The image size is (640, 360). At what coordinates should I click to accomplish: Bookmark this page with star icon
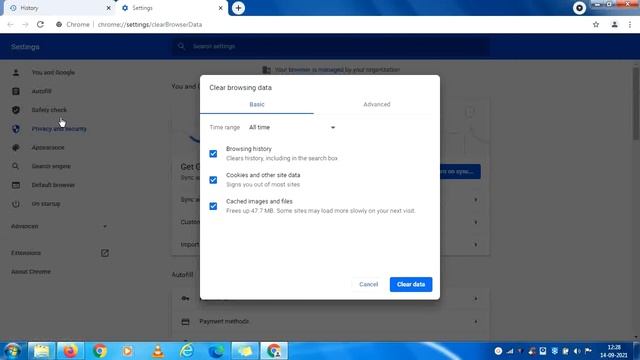coord(596,24)
